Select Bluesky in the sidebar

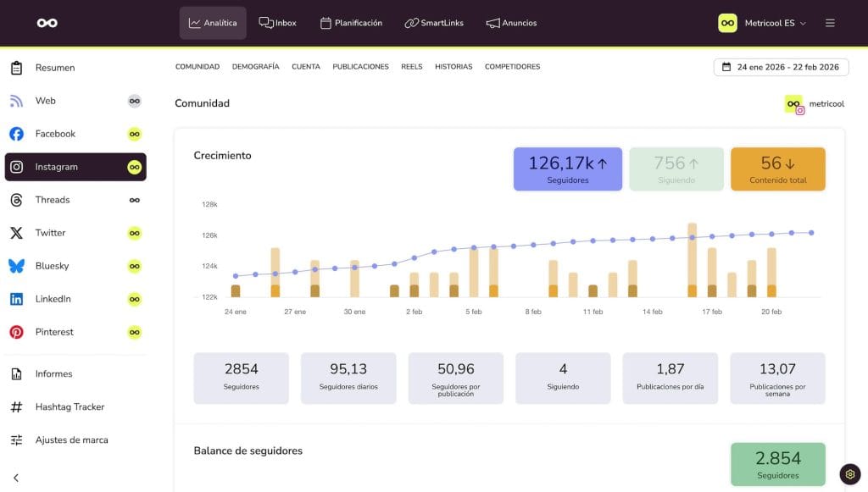coord(52,266)
